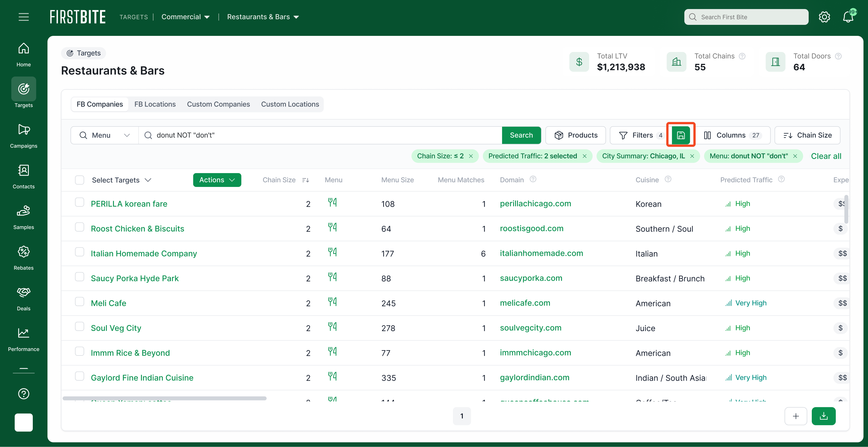The width and height of the screenshot is (868, 447).
Task: Click the green Search button
Action: click(x=521, y=135)
